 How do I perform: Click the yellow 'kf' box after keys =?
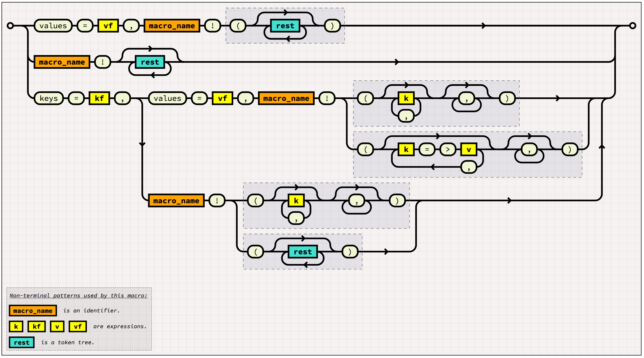point(99,98)
